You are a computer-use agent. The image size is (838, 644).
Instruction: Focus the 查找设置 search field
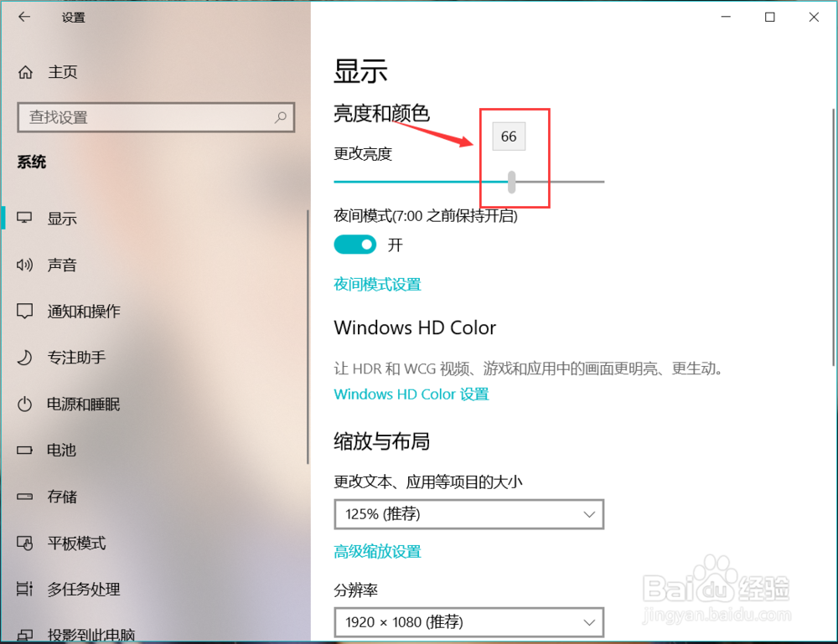point(156,117)
